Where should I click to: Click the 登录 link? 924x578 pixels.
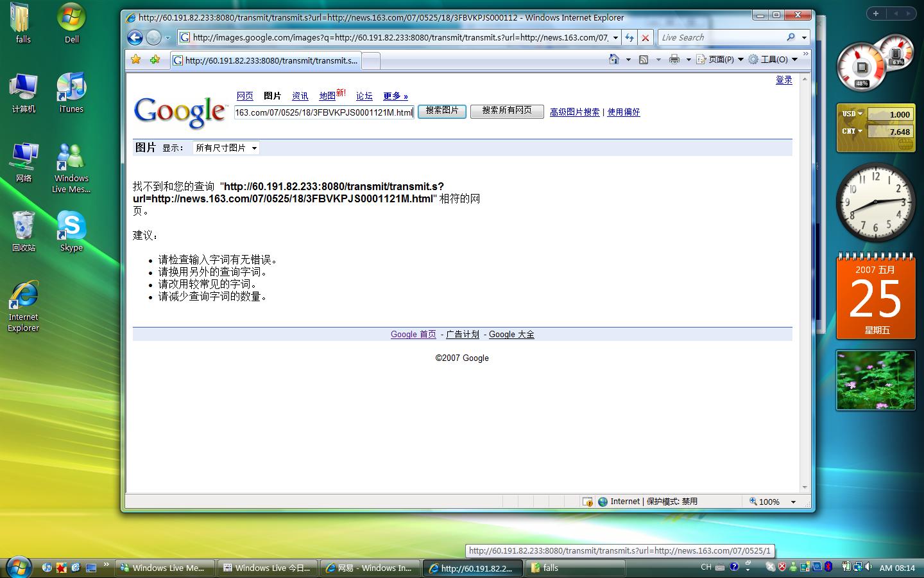point(784,80)
